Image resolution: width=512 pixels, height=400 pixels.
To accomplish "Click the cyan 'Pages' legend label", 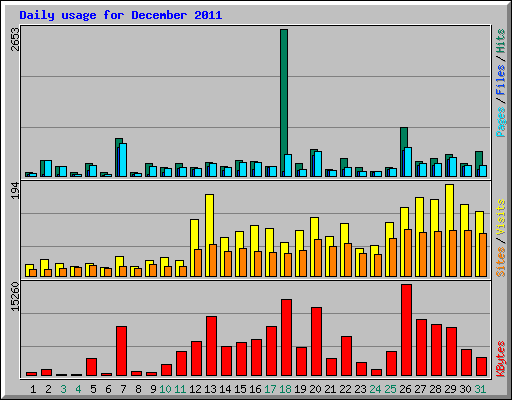I will 501,122.
